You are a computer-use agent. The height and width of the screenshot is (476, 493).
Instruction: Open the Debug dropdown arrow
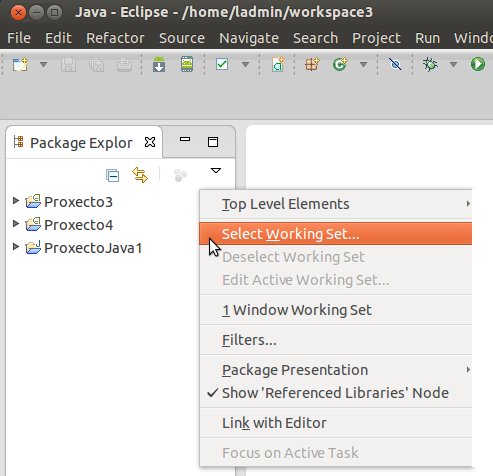click(453, 64)
